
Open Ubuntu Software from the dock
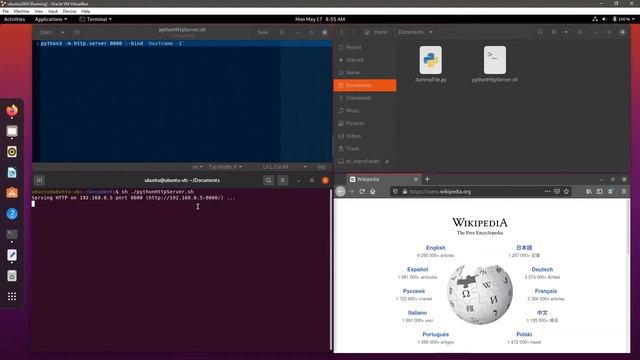pyautogui.click(x=12, y=193)
